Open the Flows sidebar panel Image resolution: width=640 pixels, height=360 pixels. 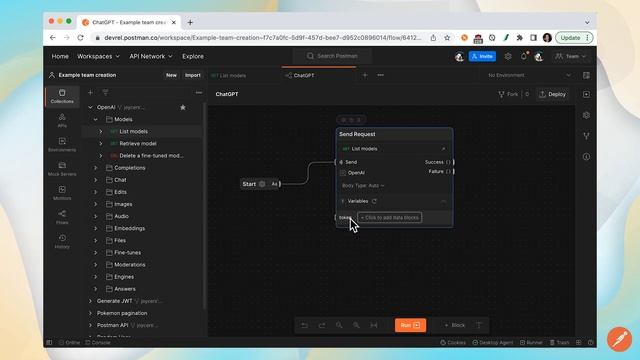pos(62,217)
